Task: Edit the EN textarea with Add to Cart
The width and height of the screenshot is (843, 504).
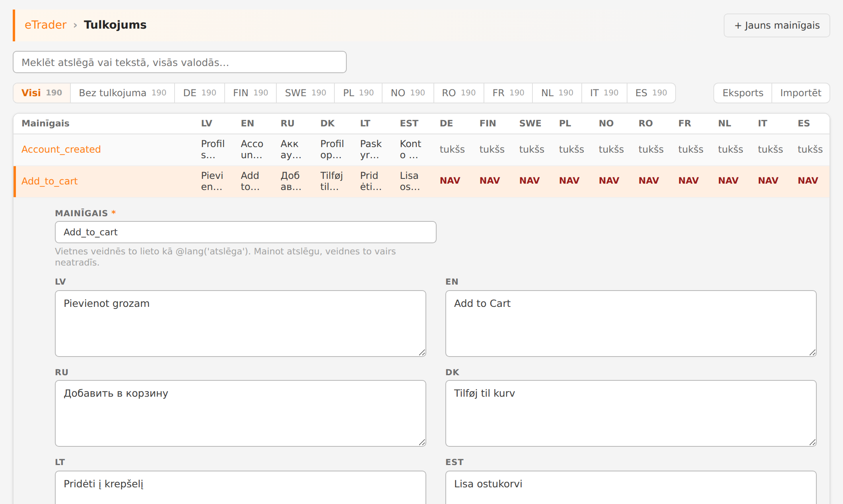Action: tap(631, 324)
